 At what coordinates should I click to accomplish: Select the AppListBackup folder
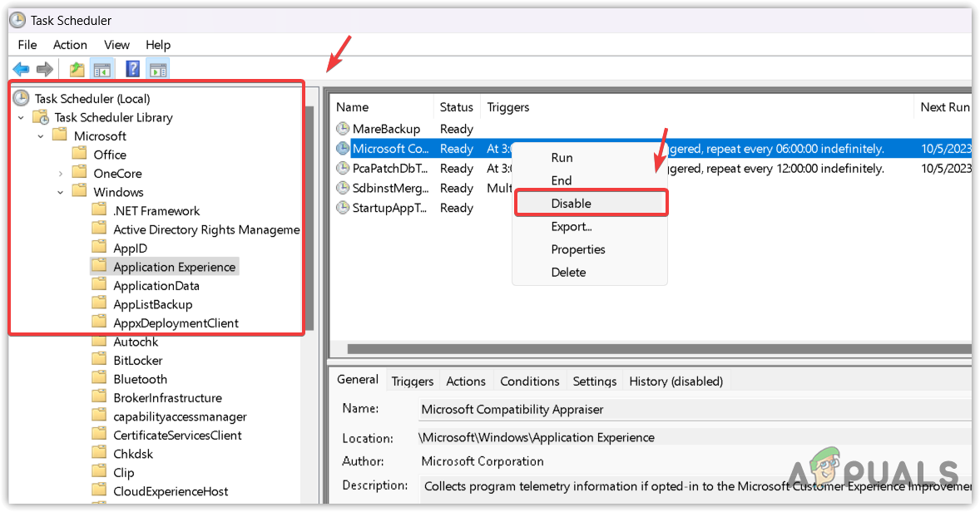pyautogui.click(x=152, y=305)
